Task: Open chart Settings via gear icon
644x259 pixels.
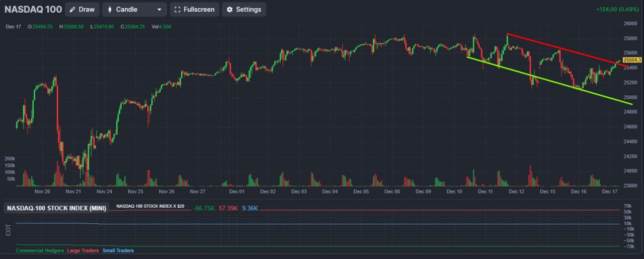Action: click(x=244, y=10)
